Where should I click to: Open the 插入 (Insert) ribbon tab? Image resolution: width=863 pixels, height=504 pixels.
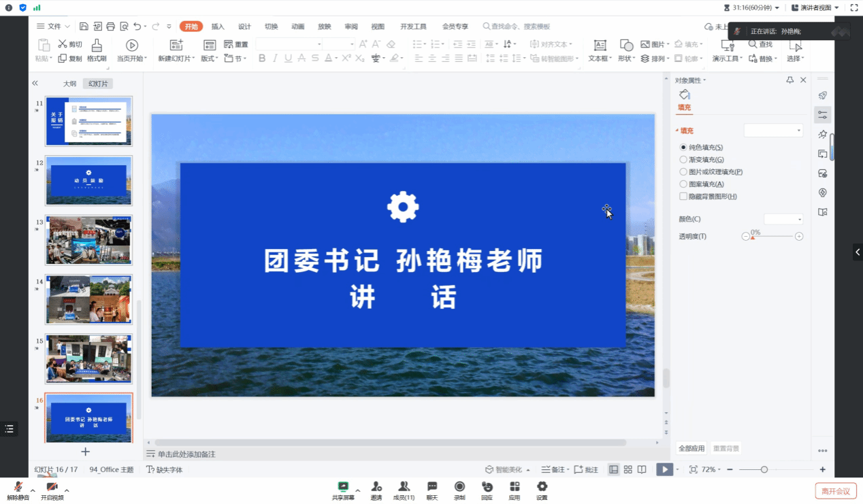pos(218,27)
